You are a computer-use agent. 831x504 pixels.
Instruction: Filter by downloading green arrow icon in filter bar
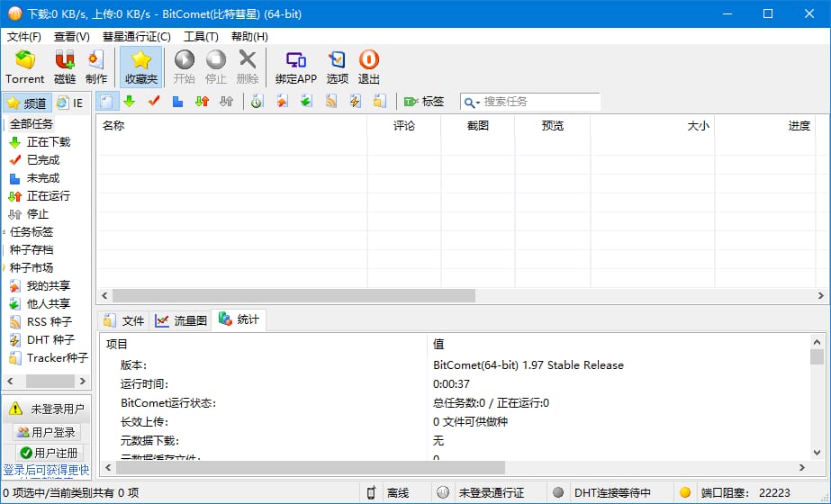130,101
